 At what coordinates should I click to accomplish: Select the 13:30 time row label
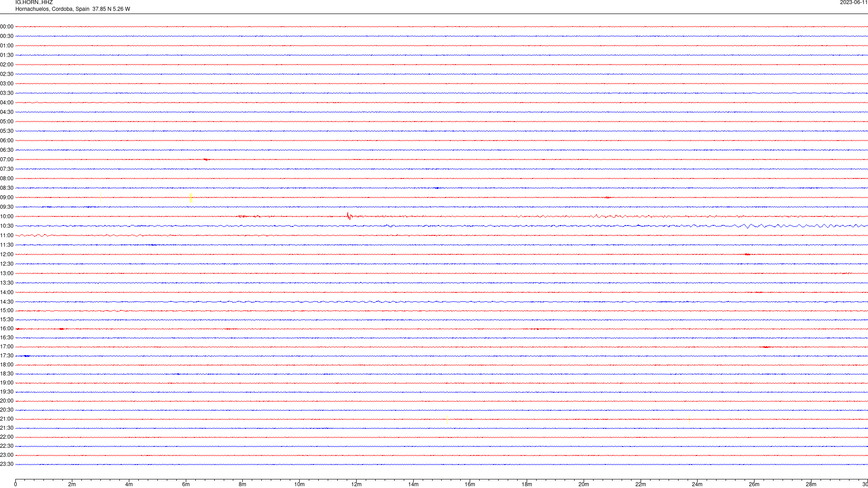7,283
